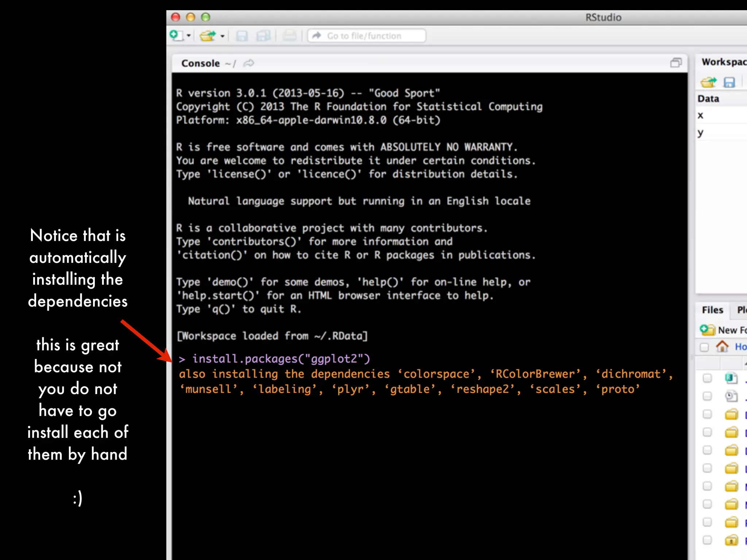
Task: Expand the recent files dropdown arrow
Action: (222, 36)
